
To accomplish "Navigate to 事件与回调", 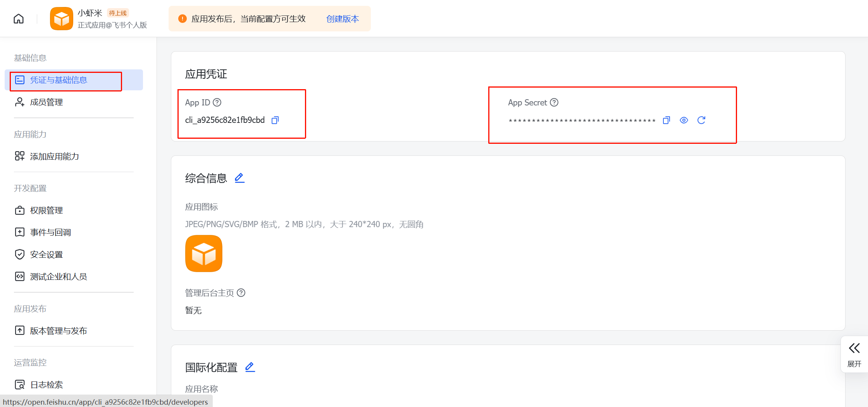I will click(x=50, y=232).
